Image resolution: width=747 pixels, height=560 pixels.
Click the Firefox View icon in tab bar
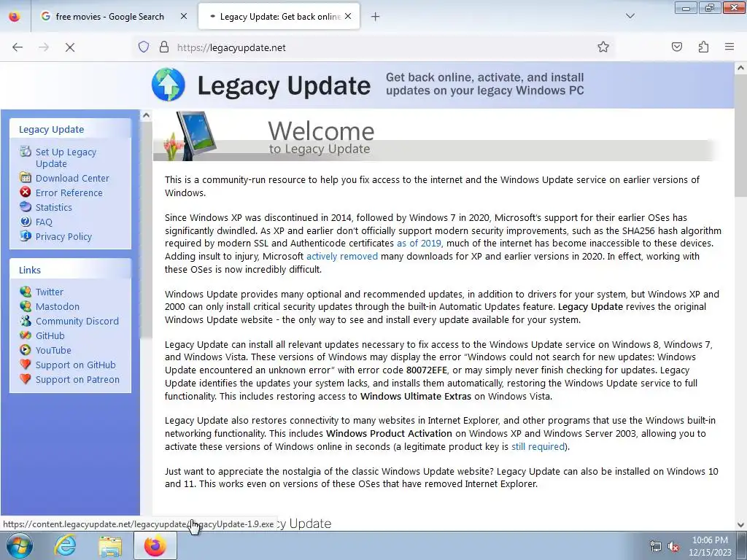tap(15, 16)
